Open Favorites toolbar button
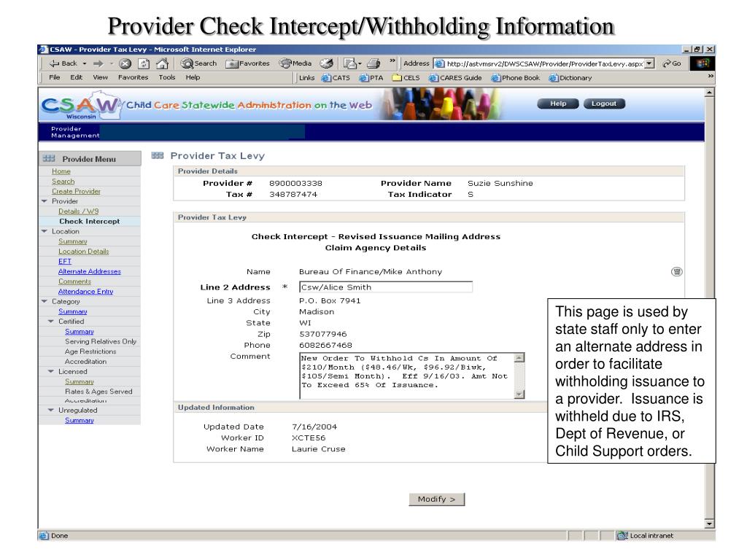The image size is (747, 560). pyautogui.click(x=248, y=63)
